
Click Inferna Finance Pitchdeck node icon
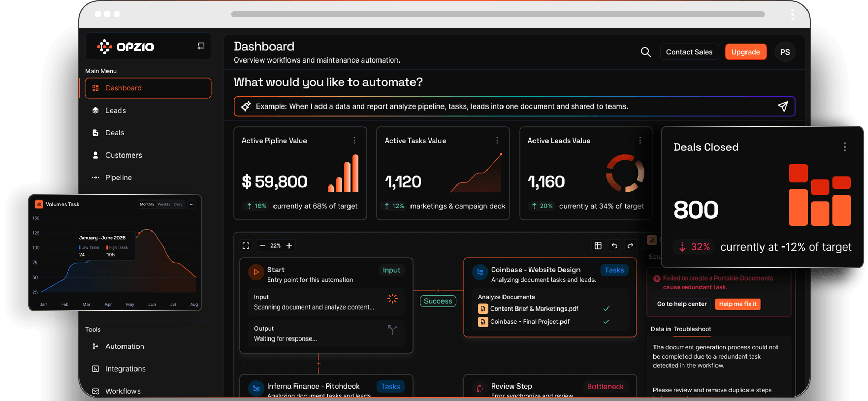256,388
